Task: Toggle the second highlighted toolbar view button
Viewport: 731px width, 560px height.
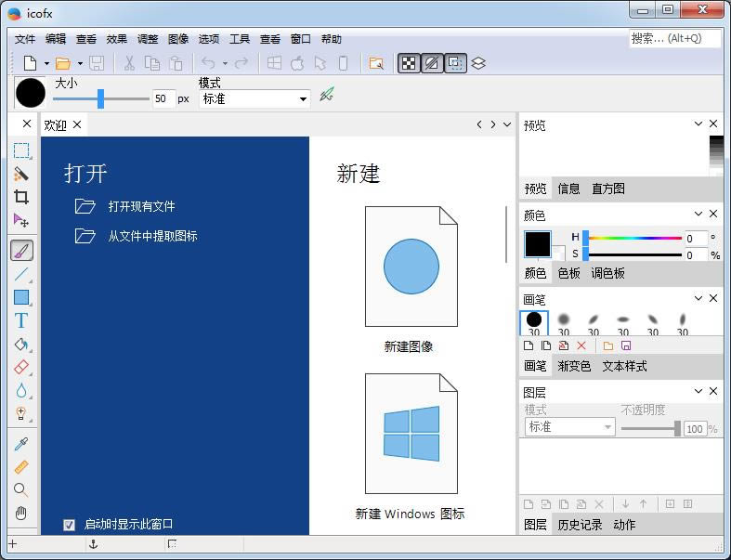Action: (x=432, y=63)
